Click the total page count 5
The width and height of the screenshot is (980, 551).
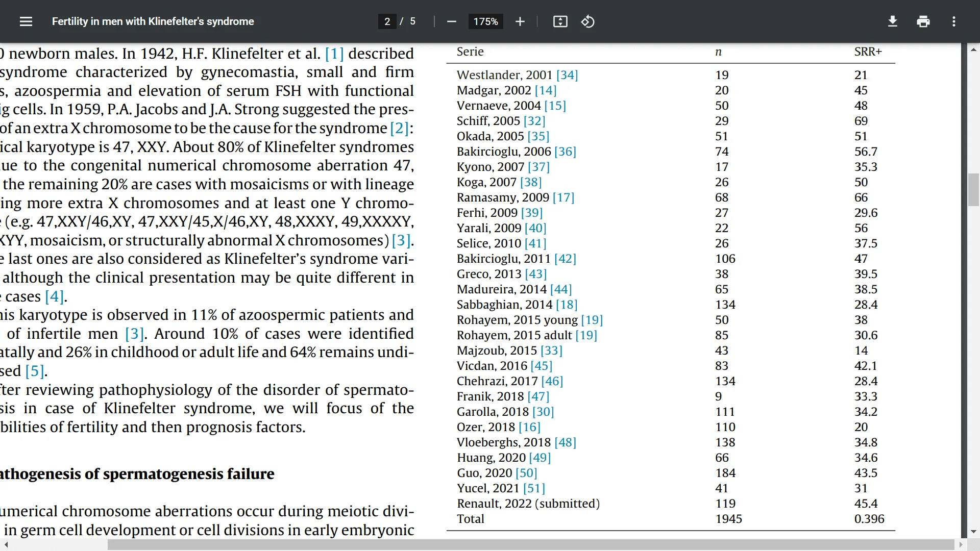coord(412,21)
